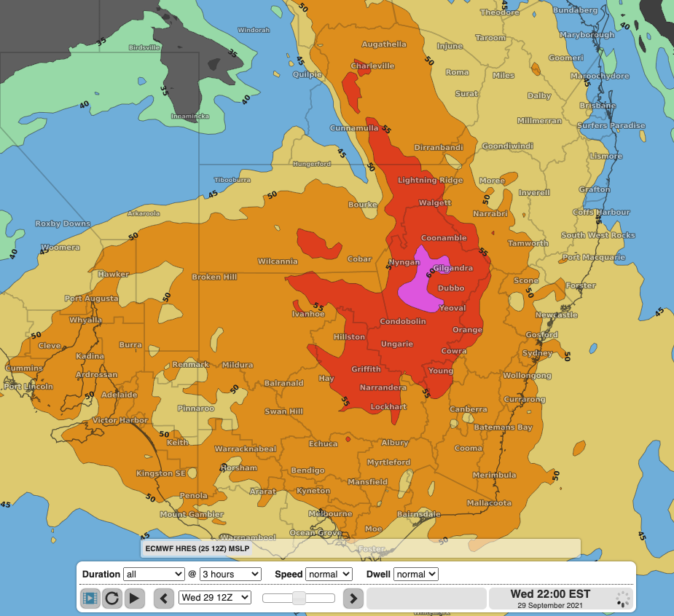Open the Duration dropdown set to all
The height and width of the screenshot is (616, 674).
[154, 574]
